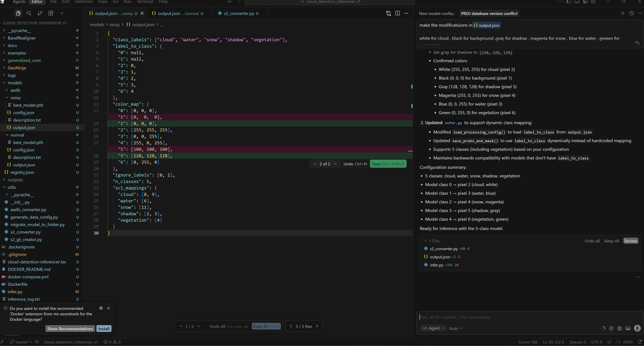Open the Source Control view icon
This screenshot has height=346, width=644.
[40, 13]
